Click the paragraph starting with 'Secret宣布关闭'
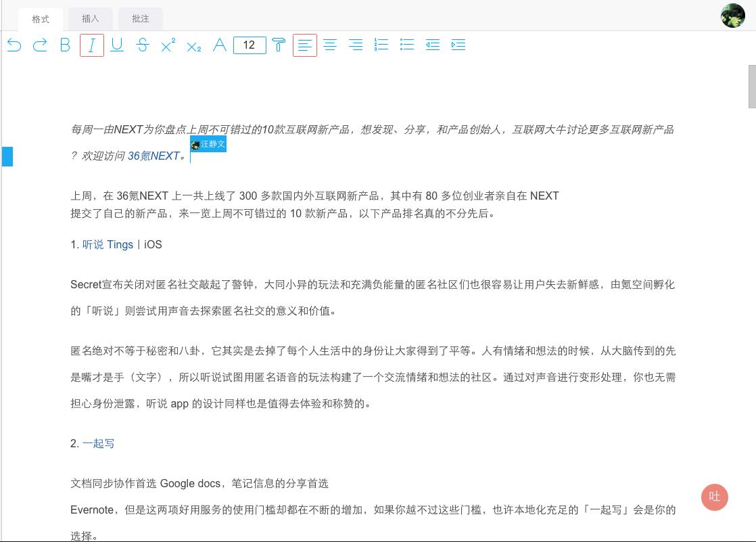This screenshot has height=542, width=756. (373, 298)
